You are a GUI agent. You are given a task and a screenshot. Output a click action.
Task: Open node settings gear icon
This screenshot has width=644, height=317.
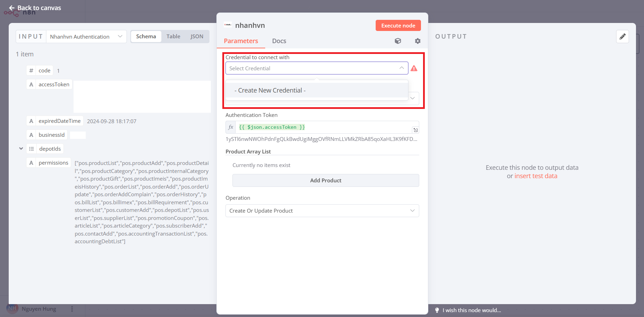[x=417, y=41]
